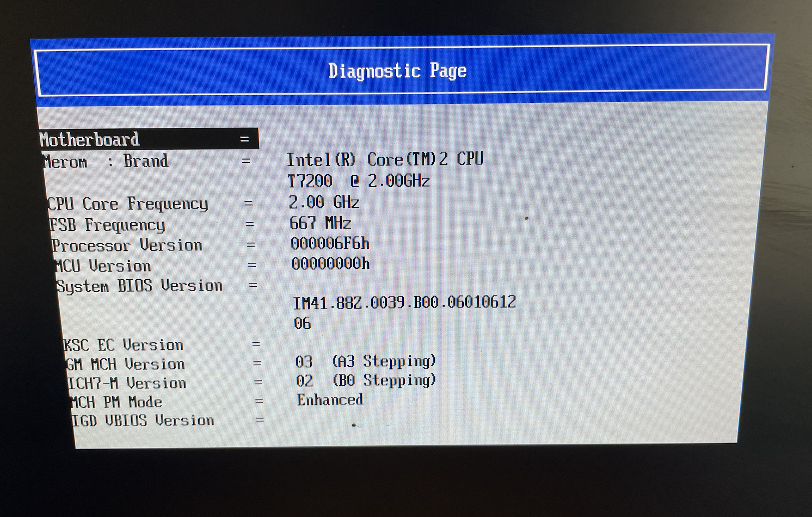The image size is (812, 517).
Task: Click the IGD VBIOS Version label
Action: (x=143, y=421)
